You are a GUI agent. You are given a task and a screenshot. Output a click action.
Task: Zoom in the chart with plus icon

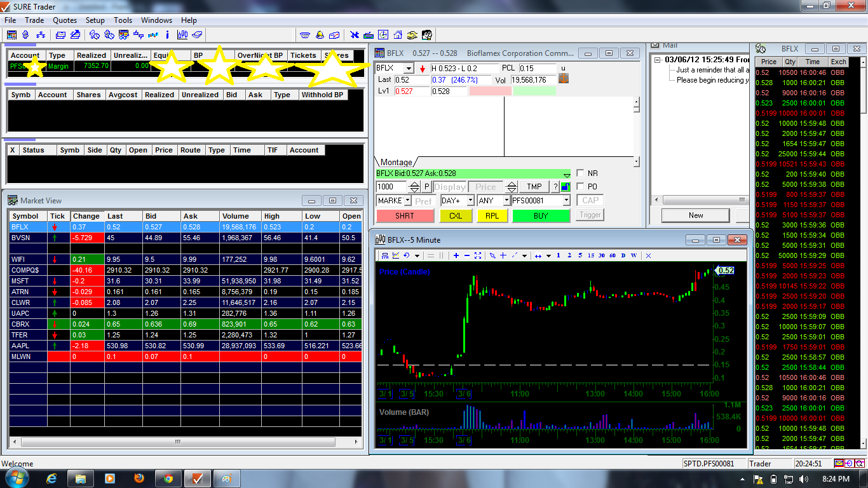tap(456, 255)
